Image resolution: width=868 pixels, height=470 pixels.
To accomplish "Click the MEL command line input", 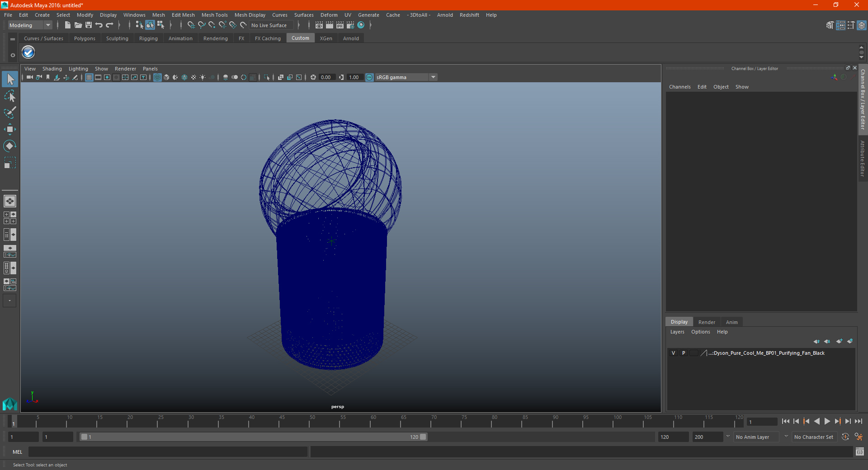I will [x=168, y=451].
